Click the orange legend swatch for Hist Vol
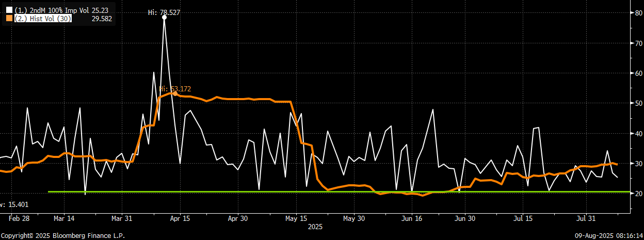Image resolution: width=644 pixels, height=240 pixels. pyautogui.click(x=9, y=19)
